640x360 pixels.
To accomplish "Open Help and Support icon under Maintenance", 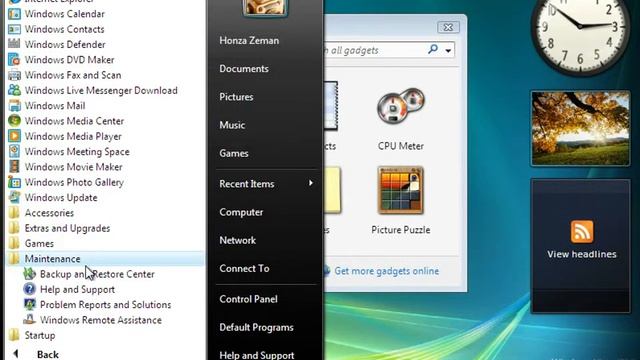I will 29,289.
